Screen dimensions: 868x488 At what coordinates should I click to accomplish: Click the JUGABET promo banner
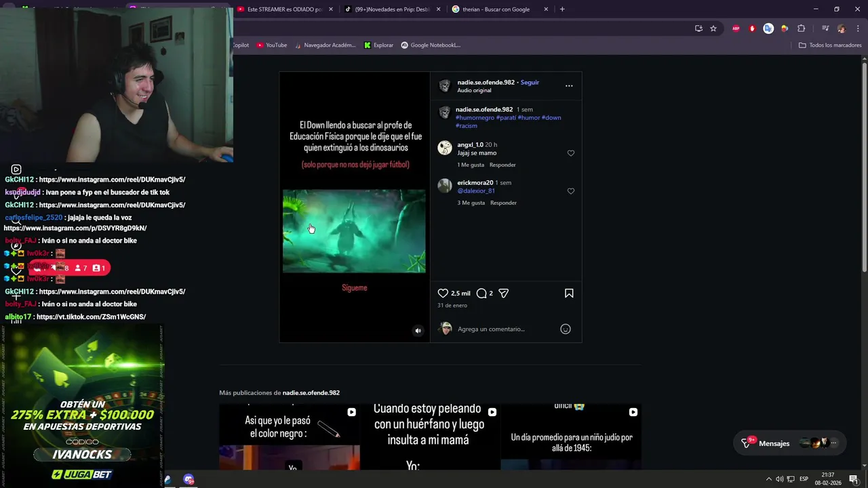pos(82,405)
